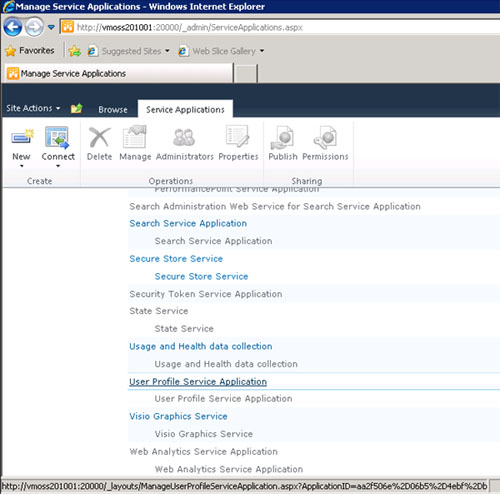Open the Secure Store Service application link

pos(176,259)
